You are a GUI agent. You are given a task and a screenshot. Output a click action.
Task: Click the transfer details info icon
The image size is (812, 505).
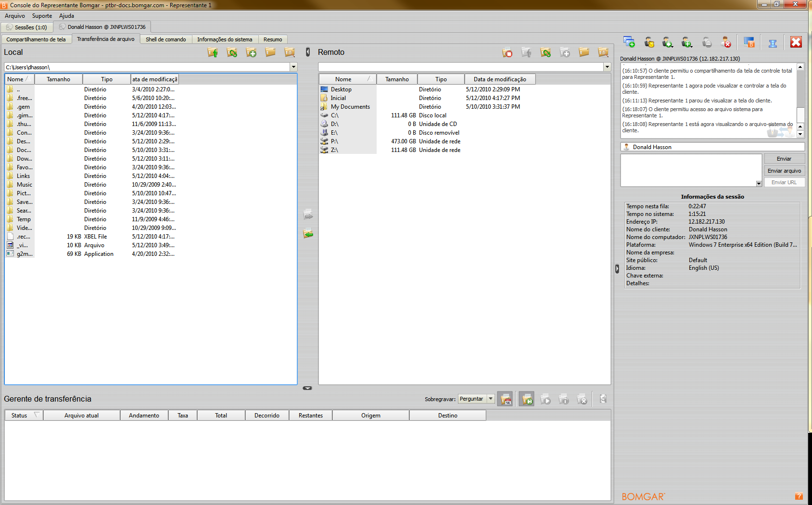pyautogui.click(x=564, y=399)
